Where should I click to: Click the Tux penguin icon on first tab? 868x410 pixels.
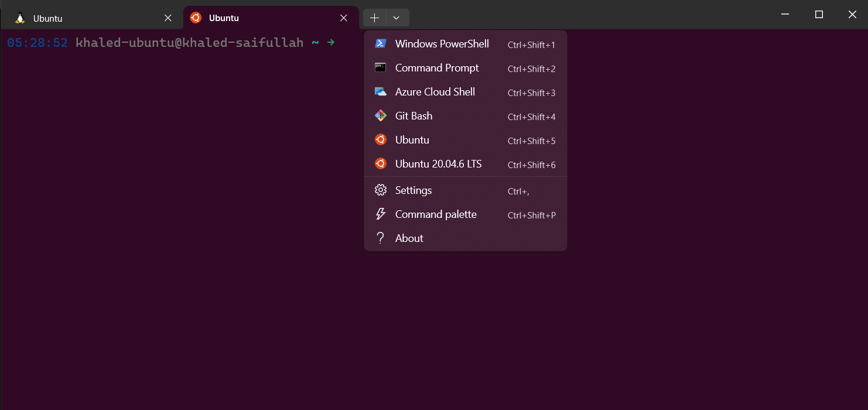click(20, 18)
